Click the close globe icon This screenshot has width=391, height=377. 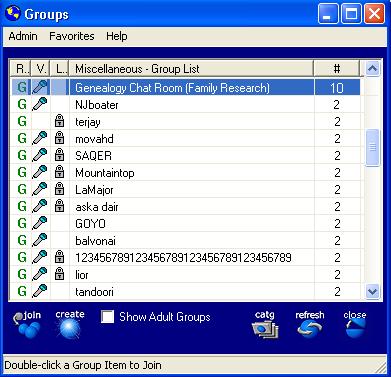[355, 324]
